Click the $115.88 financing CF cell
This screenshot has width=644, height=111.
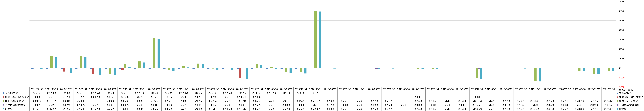pos(81,109)
